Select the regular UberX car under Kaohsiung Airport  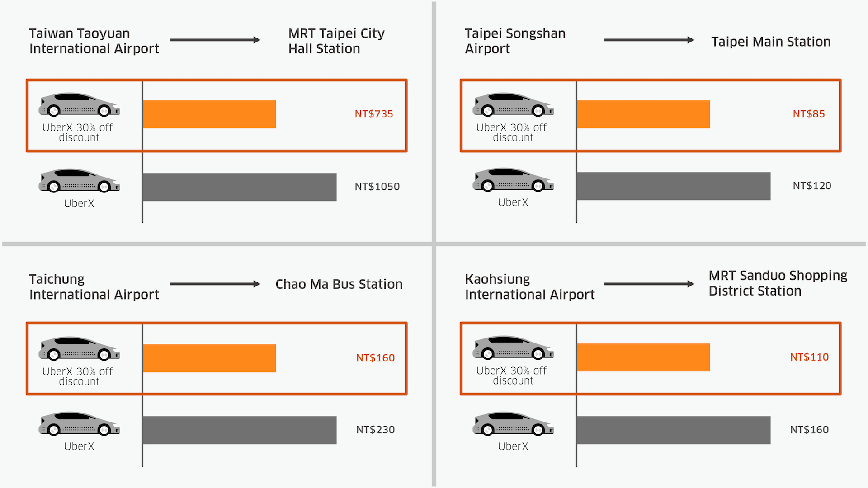click(513, 424)
